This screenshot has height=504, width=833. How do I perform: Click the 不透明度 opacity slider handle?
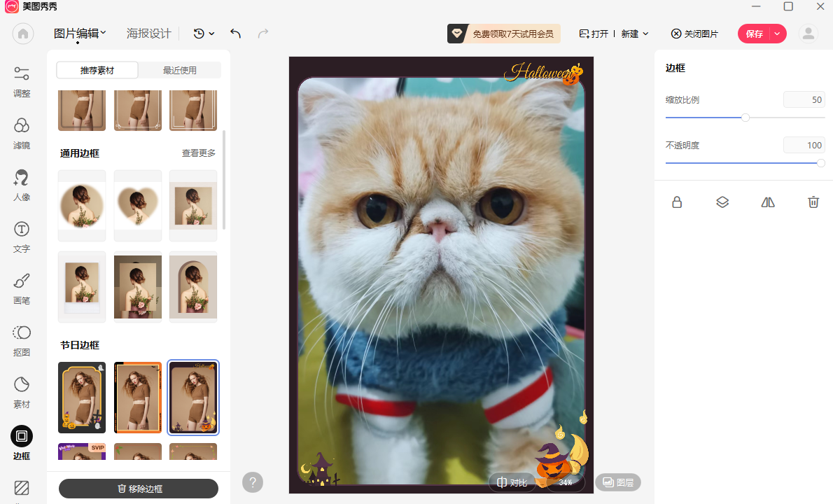point(820,163)
